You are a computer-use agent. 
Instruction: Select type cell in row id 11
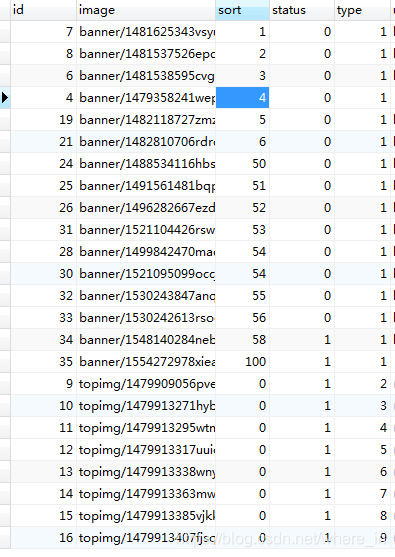[362, 428]
